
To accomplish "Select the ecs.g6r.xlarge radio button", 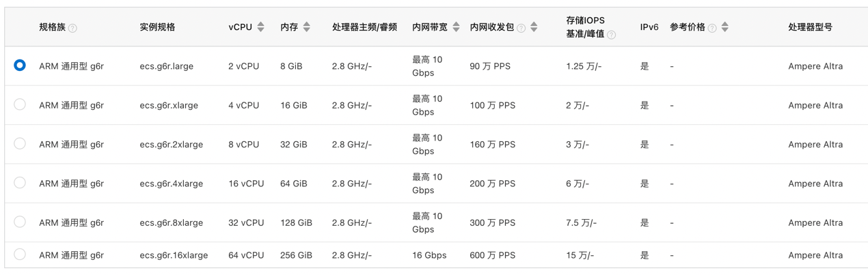I will pyautogui.click(x=20, y=104).
